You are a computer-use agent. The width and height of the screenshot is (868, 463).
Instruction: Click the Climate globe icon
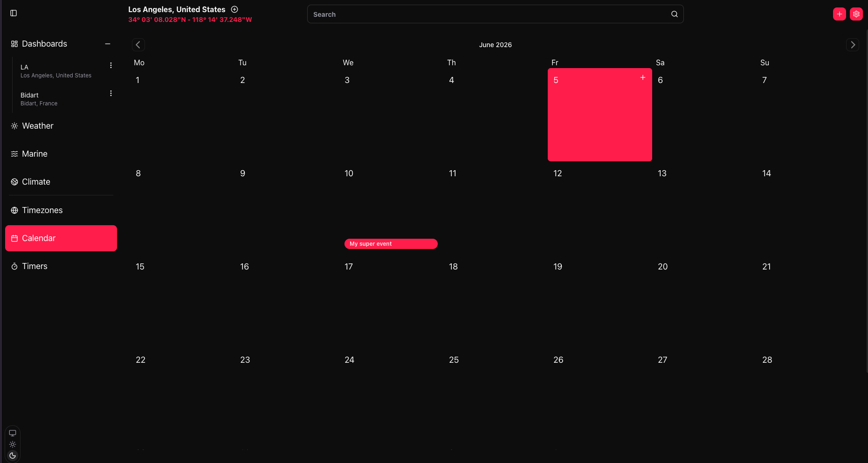pos(14,182)
